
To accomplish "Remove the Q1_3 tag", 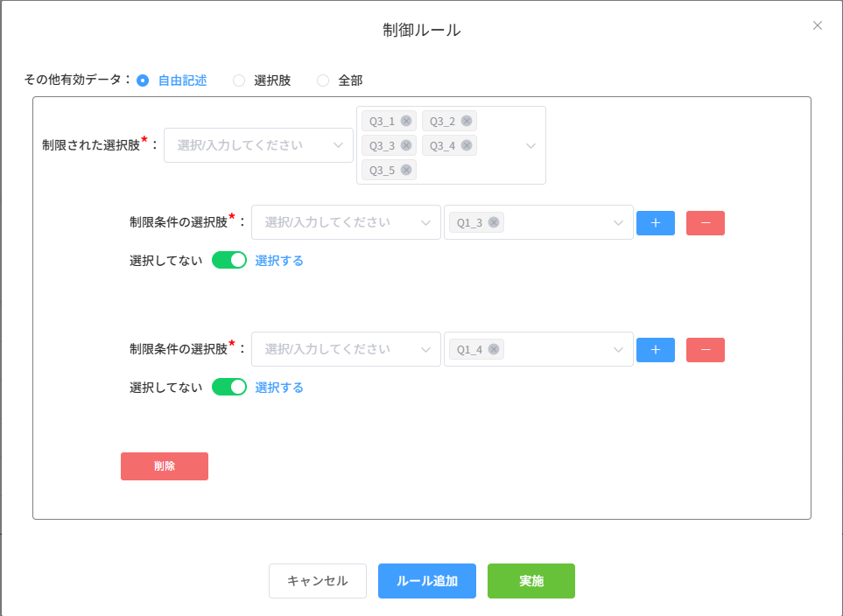I will 494,223.
